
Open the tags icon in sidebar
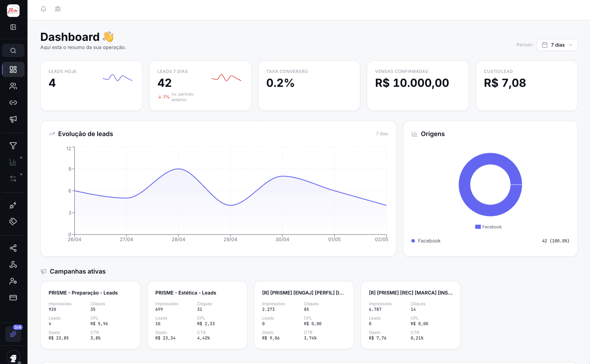pyautogui.click(x=13, y=222)
